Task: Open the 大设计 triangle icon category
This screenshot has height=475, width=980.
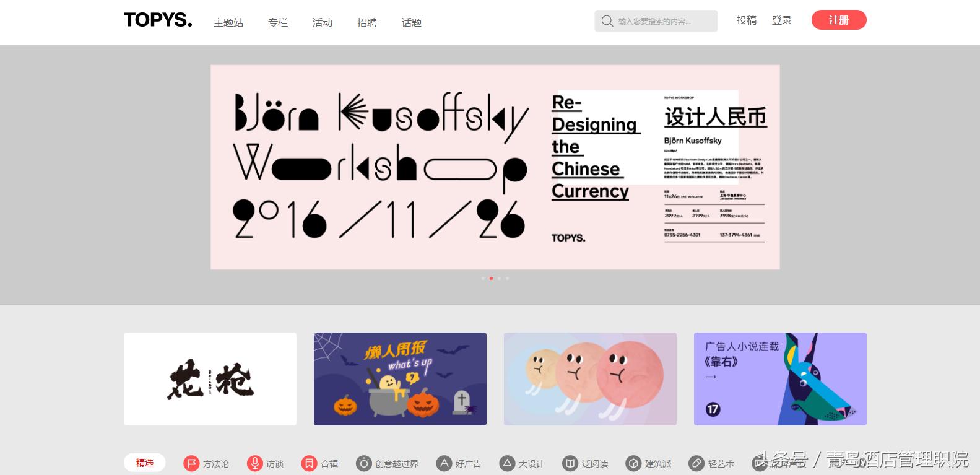Action: [x=507, y=463]
